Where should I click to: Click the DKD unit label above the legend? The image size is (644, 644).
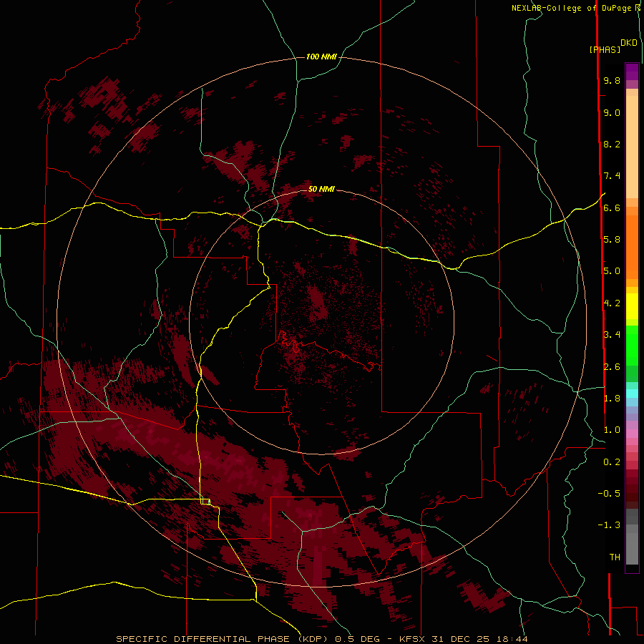[x=629, y=43]
